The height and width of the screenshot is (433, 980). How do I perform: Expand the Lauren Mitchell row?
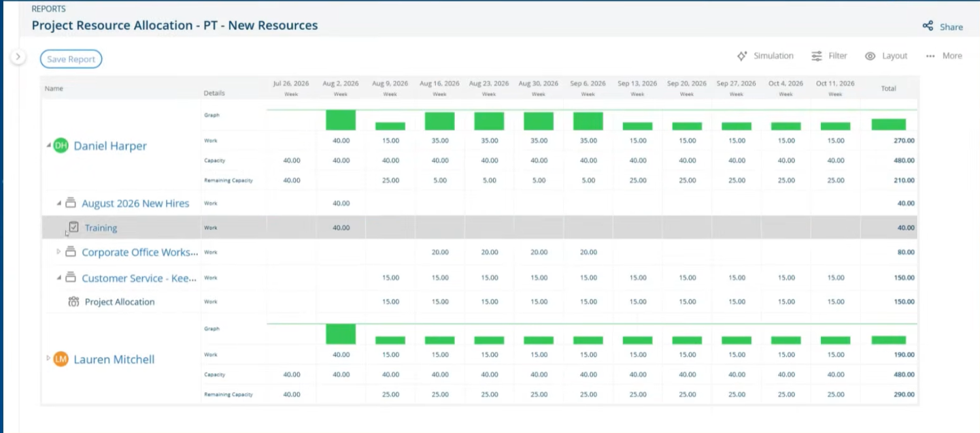(48, 358)
